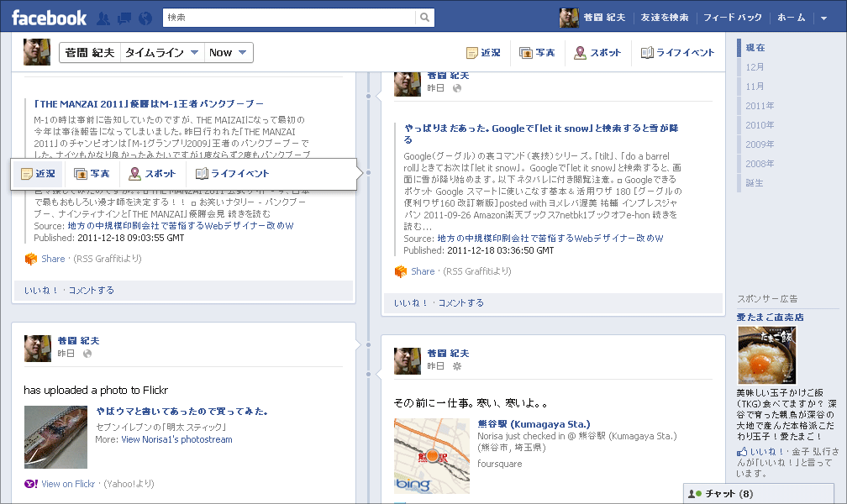This screenshot has height=504, width=847.
Task: Jump to 誕生 in the timeline navigator
Action: click(x=754, y=182)
